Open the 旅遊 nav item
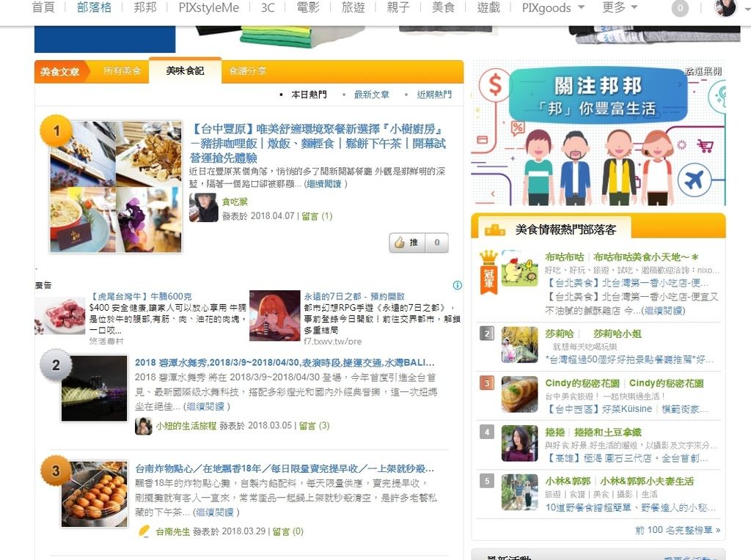751x560 pixels. coord(353,7)
